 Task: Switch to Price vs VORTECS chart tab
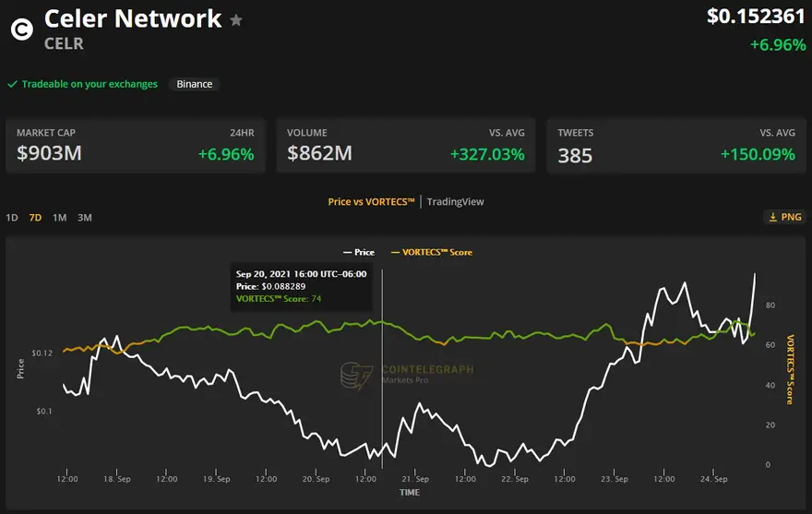[371, 201]
